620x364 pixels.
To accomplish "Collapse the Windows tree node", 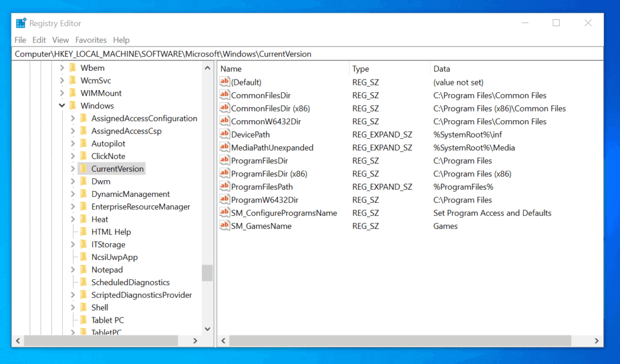I will click(x=62, y=105).
